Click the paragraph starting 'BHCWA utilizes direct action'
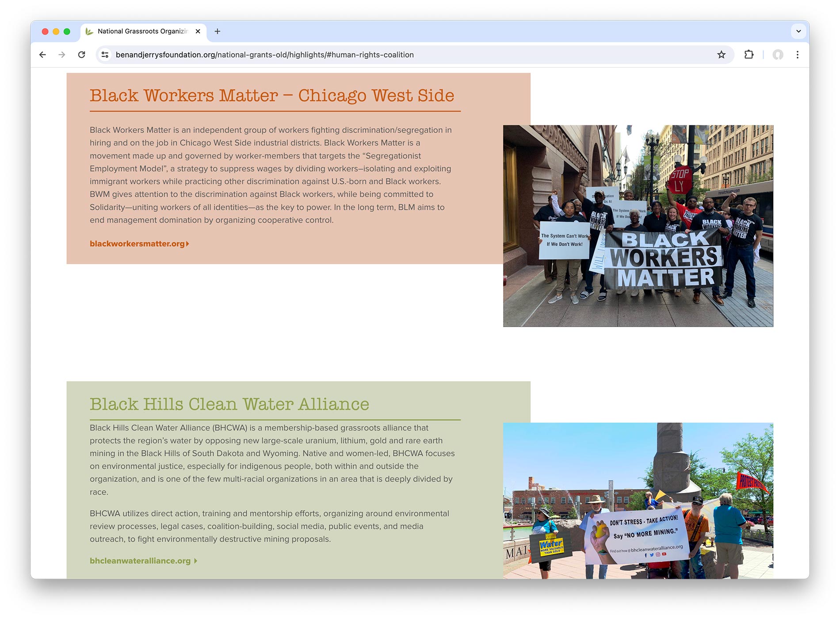 click(x=269, y=526)
